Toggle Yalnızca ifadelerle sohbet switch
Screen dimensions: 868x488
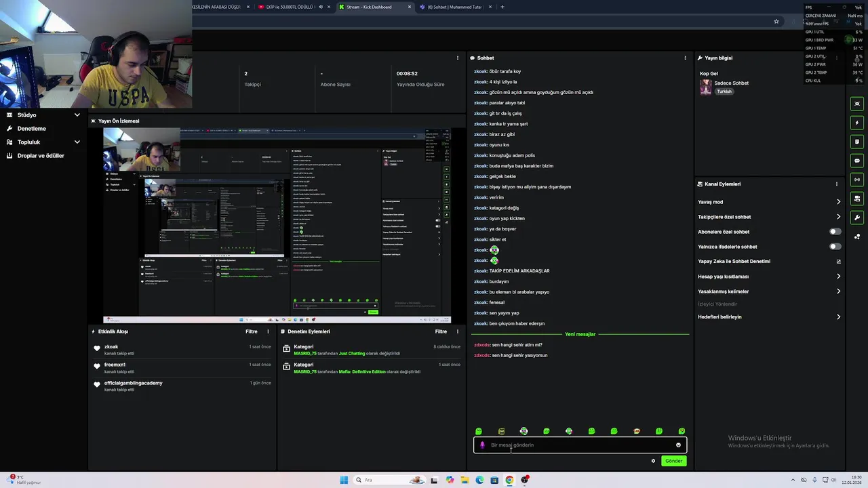[835, 247]
